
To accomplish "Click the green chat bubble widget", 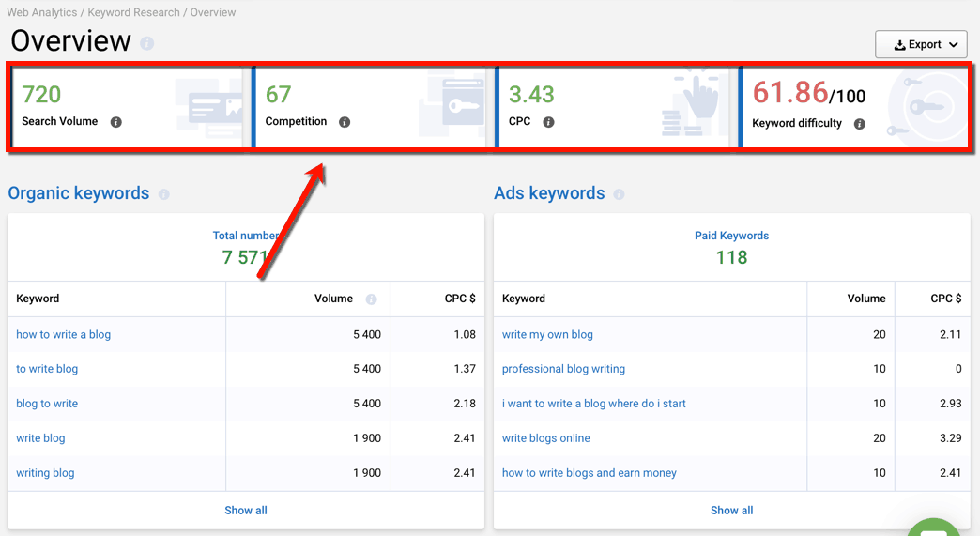I will pyautogui.click(x=934, y=528).
